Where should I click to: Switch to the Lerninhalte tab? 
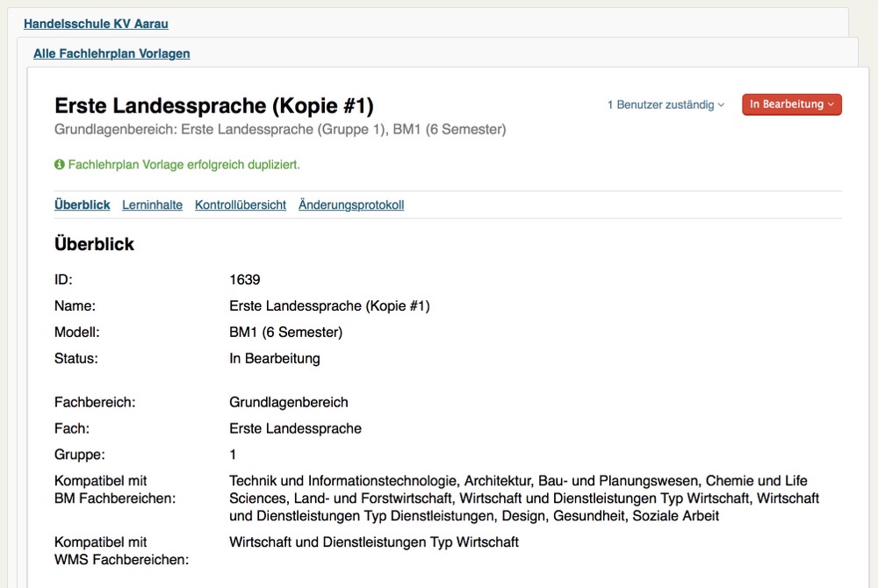click(152, 204)
